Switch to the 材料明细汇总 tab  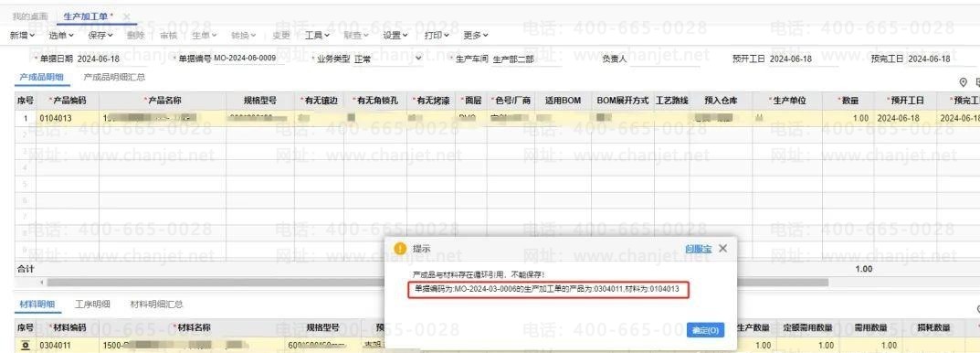pos(156,305)
